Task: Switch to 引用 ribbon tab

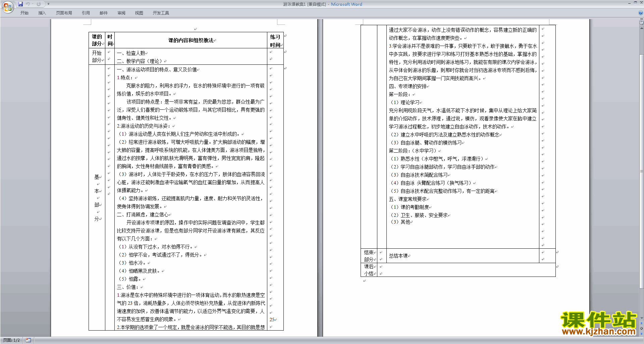Action: point(86,13)
